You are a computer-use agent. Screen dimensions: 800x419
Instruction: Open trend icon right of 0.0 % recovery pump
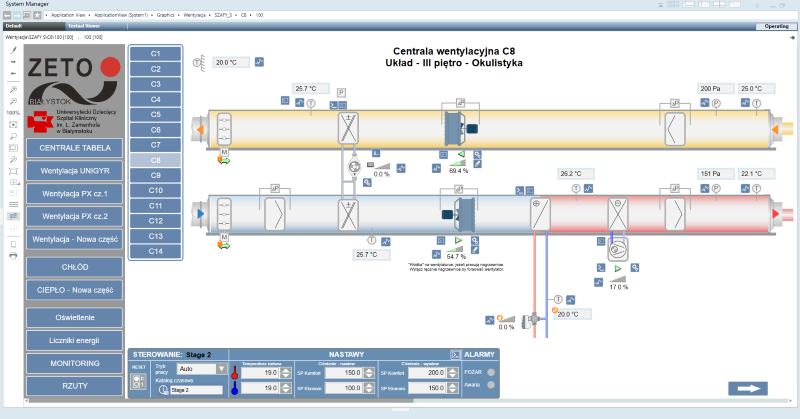401,168
